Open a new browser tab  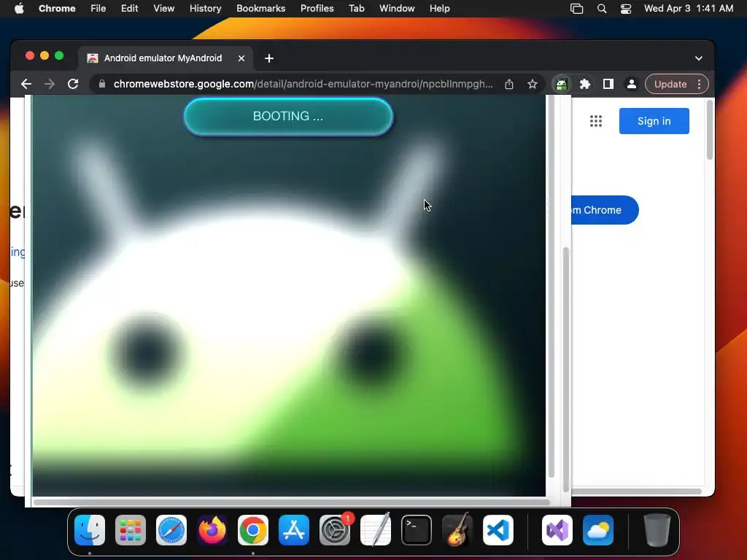pos(269,58)
